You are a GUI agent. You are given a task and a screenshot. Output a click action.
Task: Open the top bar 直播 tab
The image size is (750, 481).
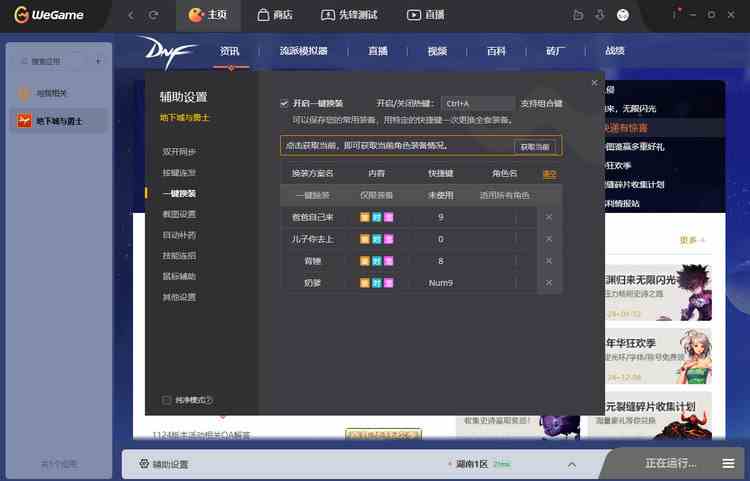[426, 15]
